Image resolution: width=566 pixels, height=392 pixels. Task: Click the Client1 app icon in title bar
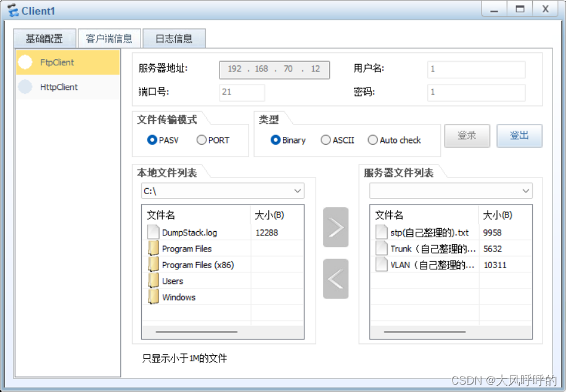click(x=13, y=10)
